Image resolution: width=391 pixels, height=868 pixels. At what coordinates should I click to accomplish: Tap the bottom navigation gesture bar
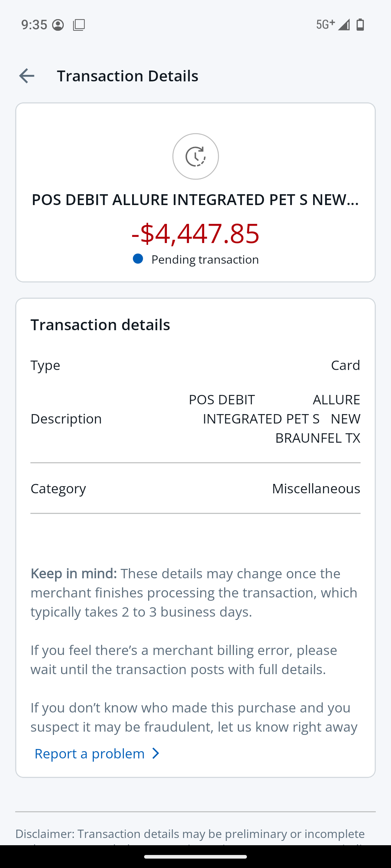(x=195, y=857)
